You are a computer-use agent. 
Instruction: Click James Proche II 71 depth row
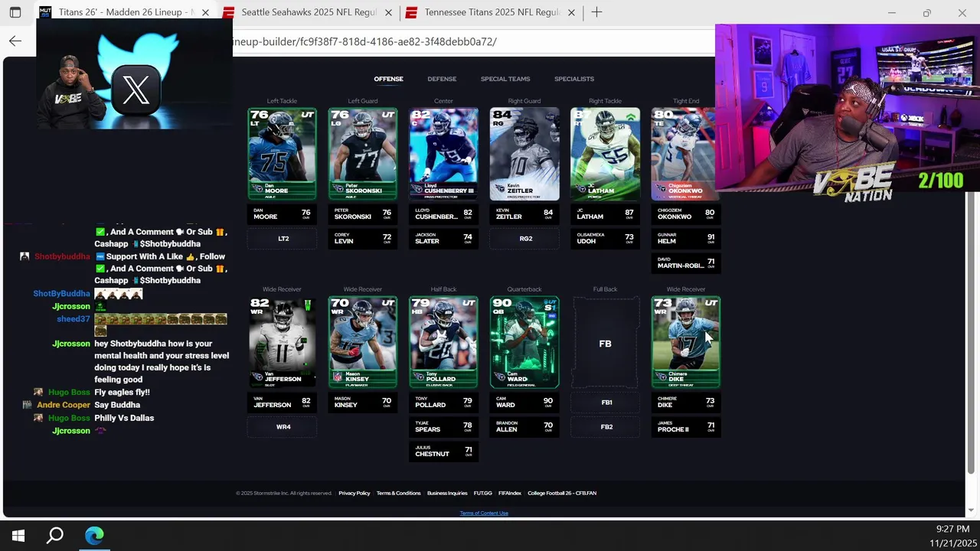point(686,427)
